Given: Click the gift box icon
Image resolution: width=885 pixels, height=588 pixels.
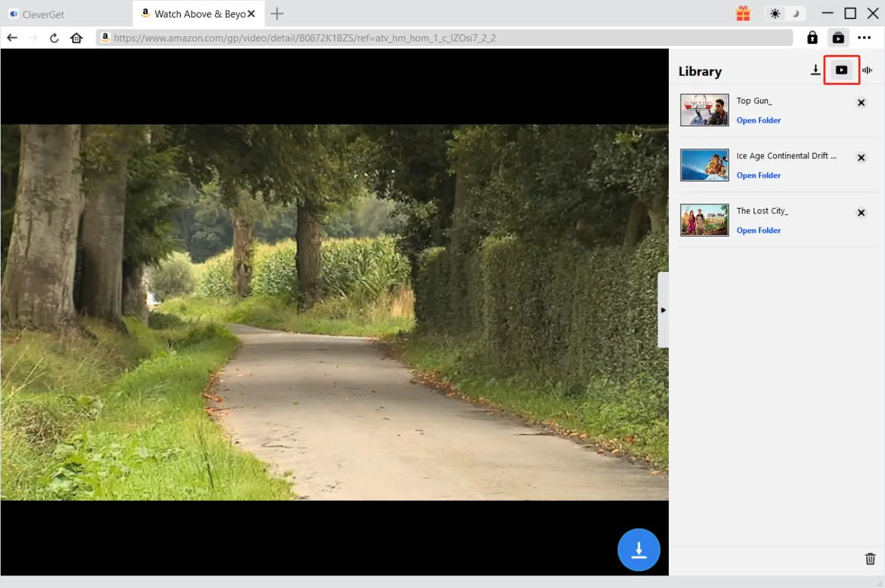Looking at the screenshot, I should coord(743,13).
